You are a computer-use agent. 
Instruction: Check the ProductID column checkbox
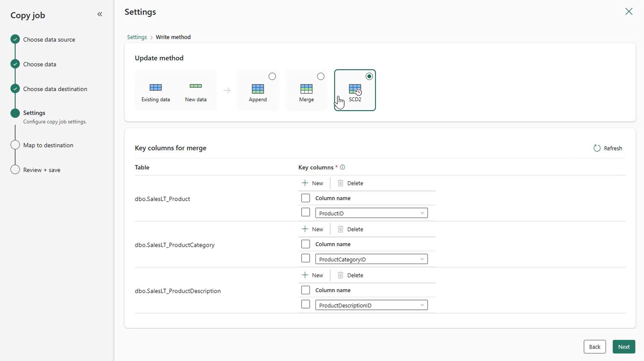(305, 212)
